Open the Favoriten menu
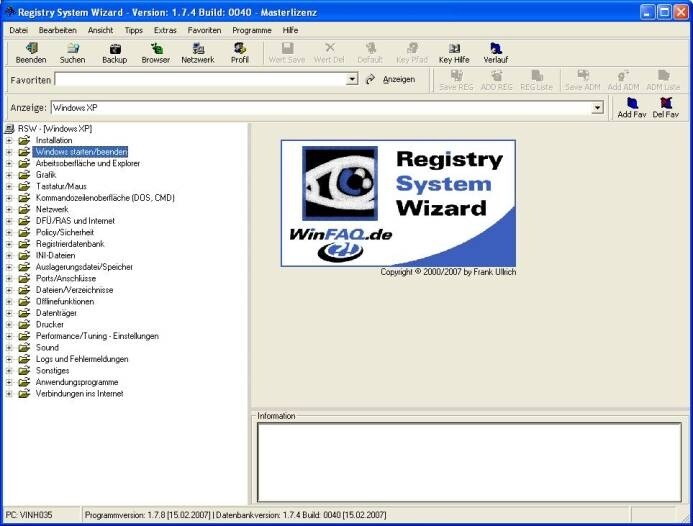 click(x=204, y=30)
